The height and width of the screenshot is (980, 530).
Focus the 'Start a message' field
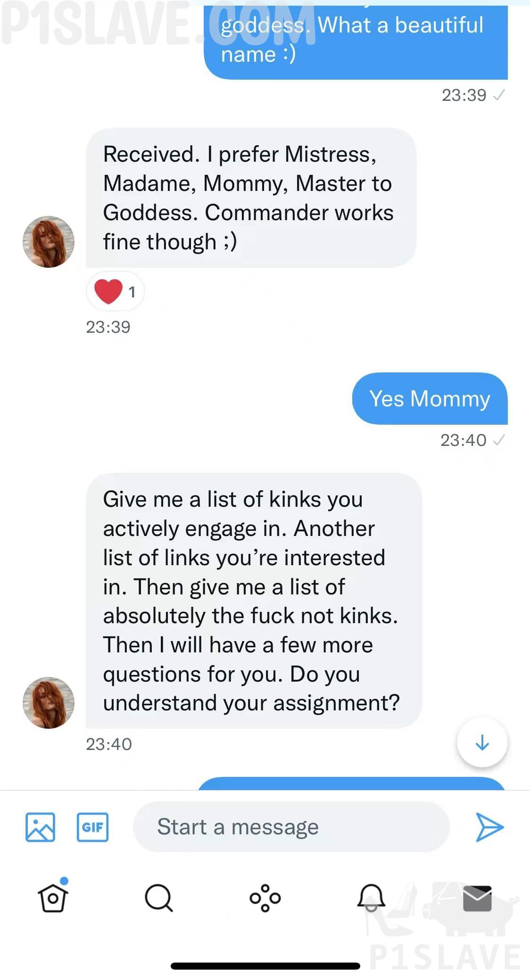tap(291, 827)
